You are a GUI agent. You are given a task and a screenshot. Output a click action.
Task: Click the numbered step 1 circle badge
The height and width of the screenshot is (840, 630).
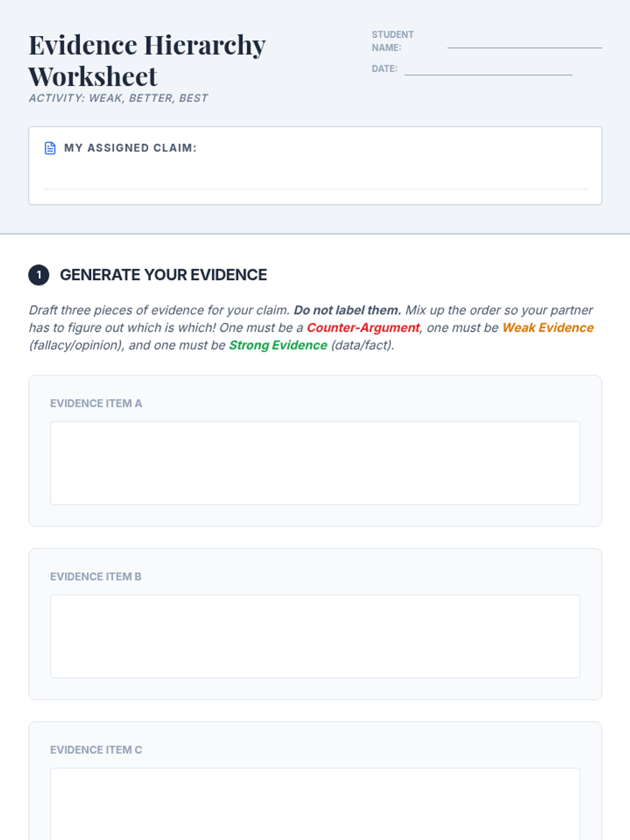39,275
